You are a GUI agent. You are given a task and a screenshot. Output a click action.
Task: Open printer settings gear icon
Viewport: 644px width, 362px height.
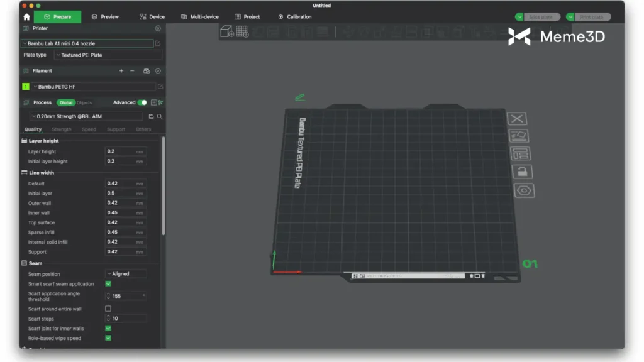click(x=158, y=28)
